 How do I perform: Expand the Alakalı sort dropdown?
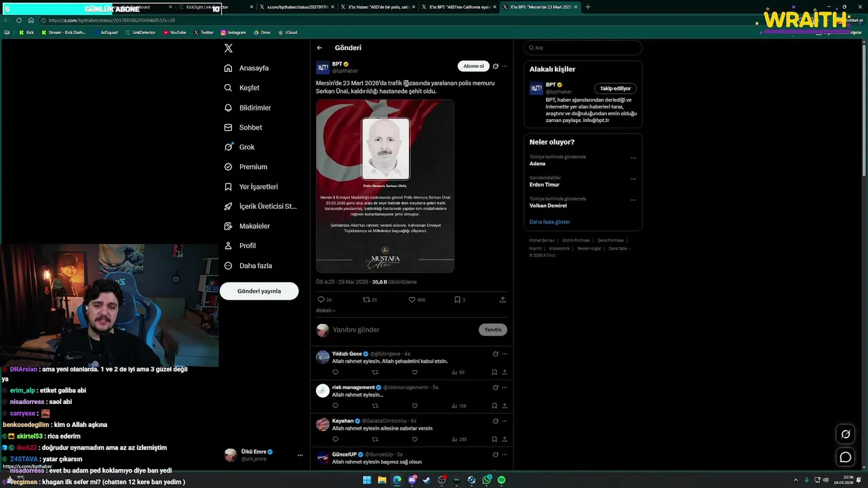tap(325, 310)
